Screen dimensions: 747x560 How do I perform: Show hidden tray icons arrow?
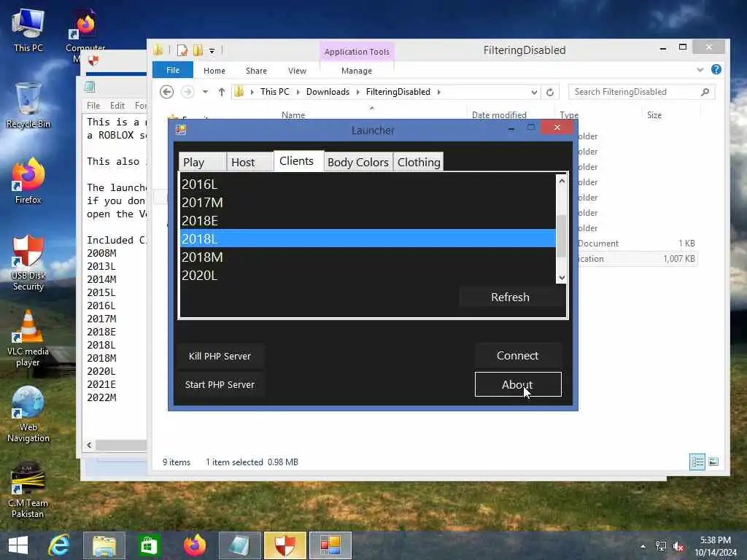click(x=643, y=546)
